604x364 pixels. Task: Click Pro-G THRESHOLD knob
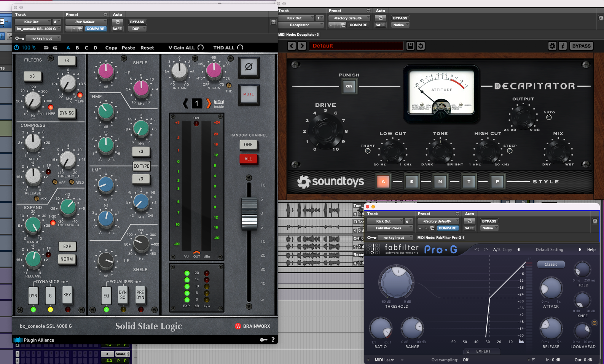pyautogui.click(x=396, y=282)
